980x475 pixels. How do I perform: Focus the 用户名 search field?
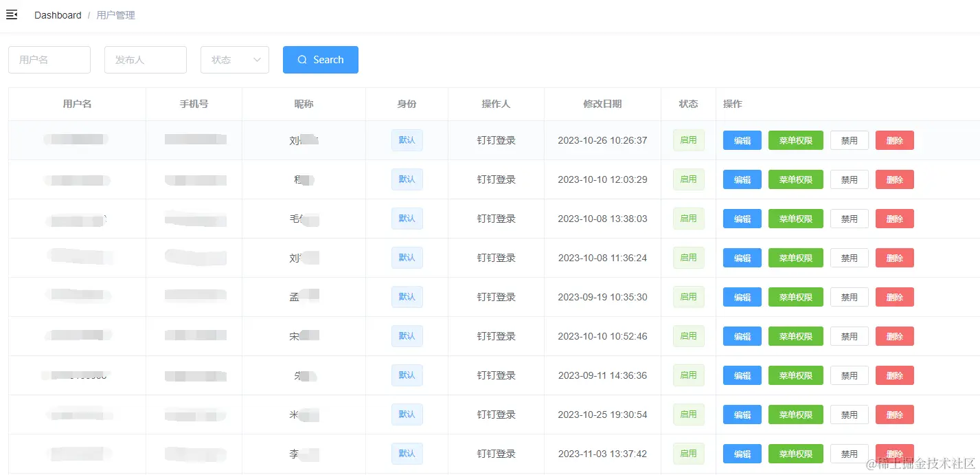pos(49,60)
